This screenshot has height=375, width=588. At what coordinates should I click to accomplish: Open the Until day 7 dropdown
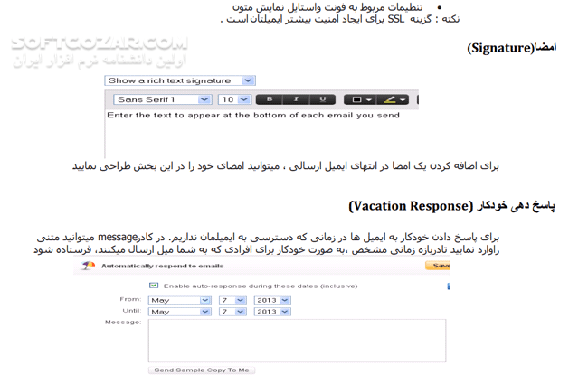point(232,312)
